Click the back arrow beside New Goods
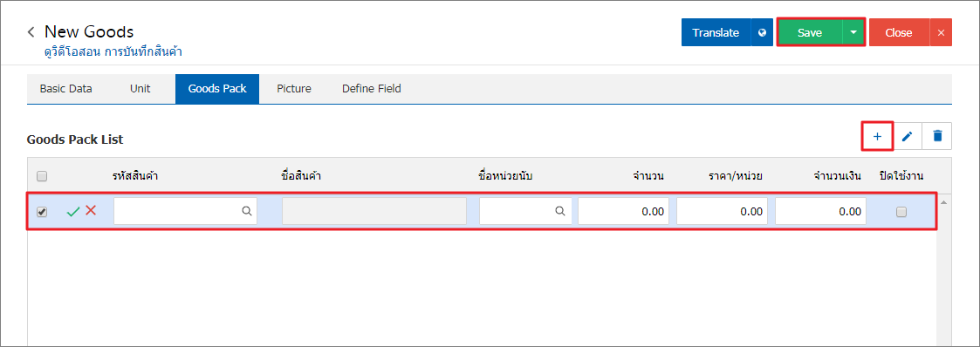 coord(31,32)
